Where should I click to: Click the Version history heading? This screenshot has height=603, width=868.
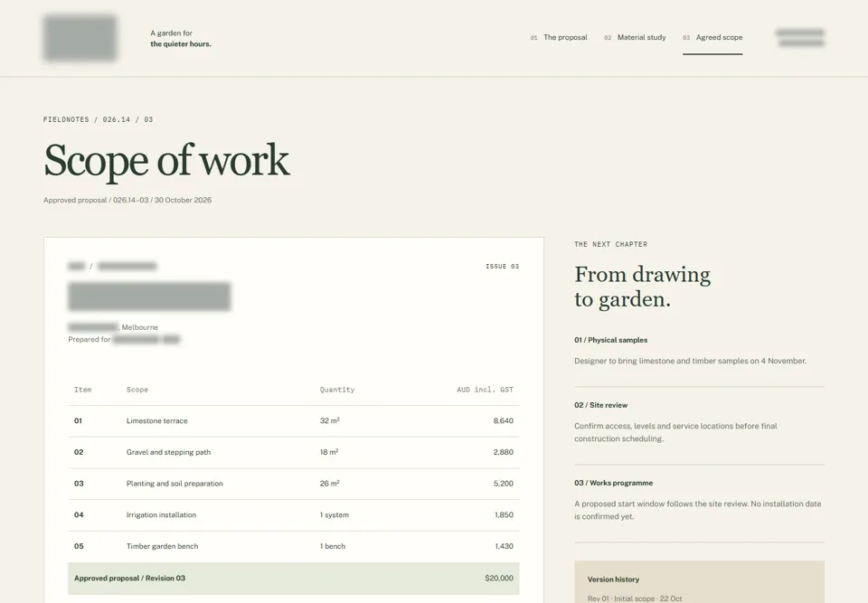[x=613, y=579]
